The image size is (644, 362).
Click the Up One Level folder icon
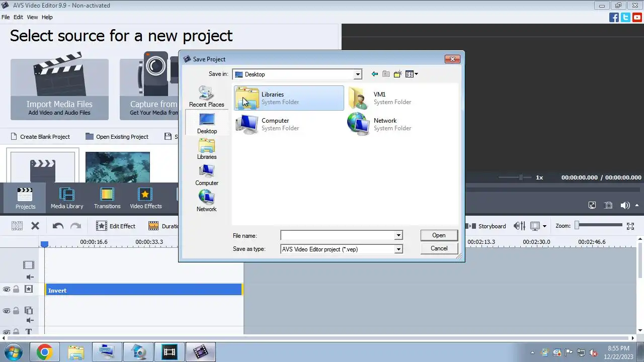point(386,74)
